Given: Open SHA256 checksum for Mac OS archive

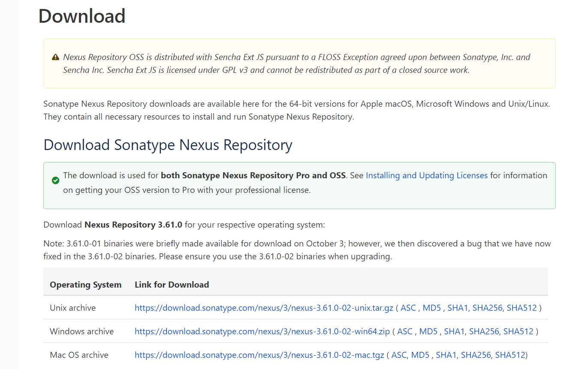Looking at the screenshot, I should pos(476,355).
